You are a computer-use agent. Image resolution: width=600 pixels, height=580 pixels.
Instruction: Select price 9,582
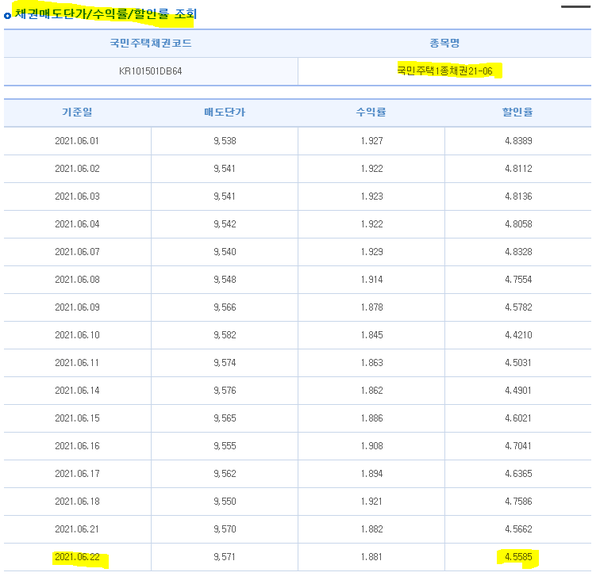225,335
